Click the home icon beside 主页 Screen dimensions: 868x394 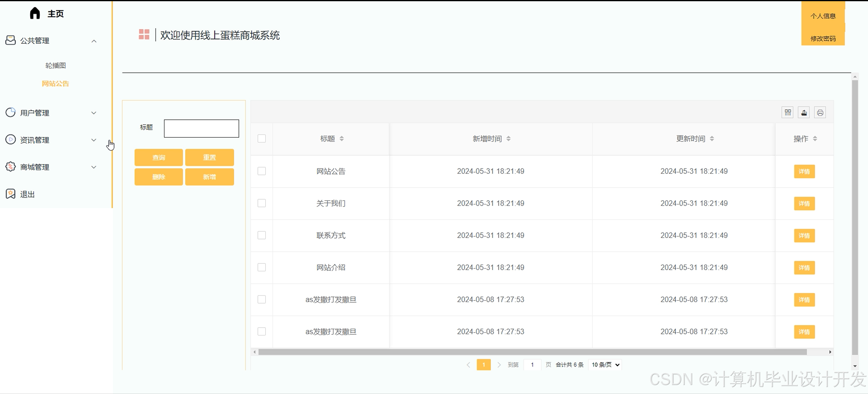tap(35, 14)
